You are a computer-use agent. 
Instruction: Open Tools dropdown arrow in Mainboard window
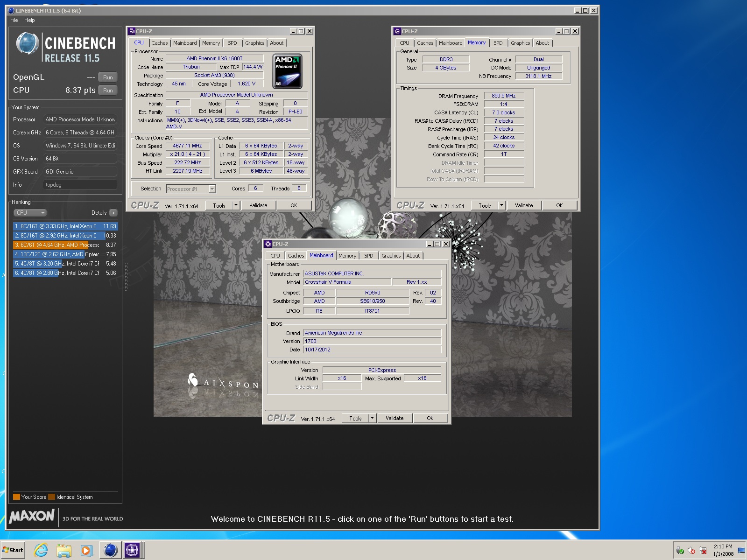pyautogui.click(x=372, y=418)
